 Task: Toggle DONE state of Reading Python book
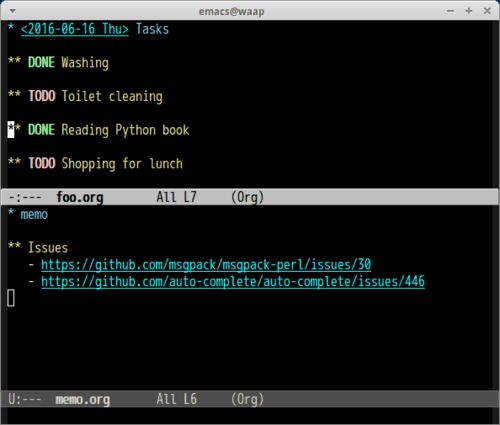41,130
